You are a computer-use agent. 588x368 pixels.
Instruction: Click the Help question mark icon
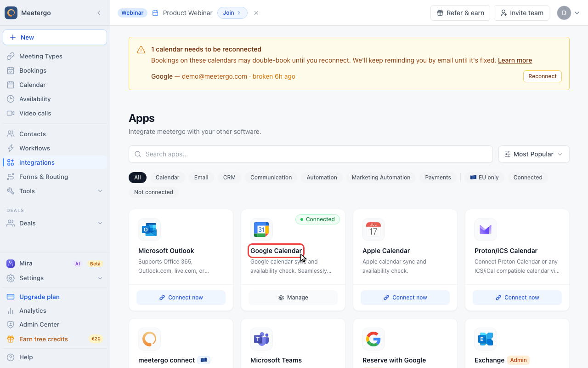(x=11, y=357)
